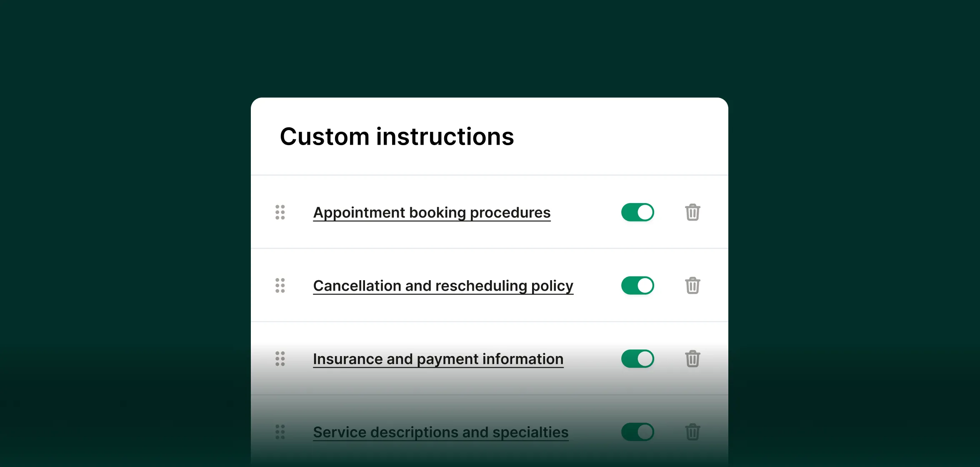The width and height of the screenshot is (980, 467).
Task: Disable the Appointment booking procedures toggle
Action: pos(637,212)
